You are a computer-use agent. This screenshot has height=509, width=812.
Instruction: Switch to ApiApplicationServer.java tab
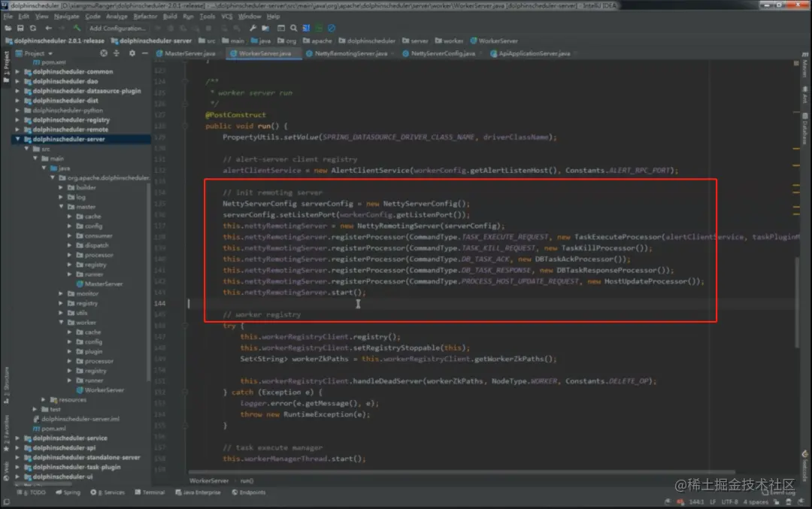coord(534,53)
